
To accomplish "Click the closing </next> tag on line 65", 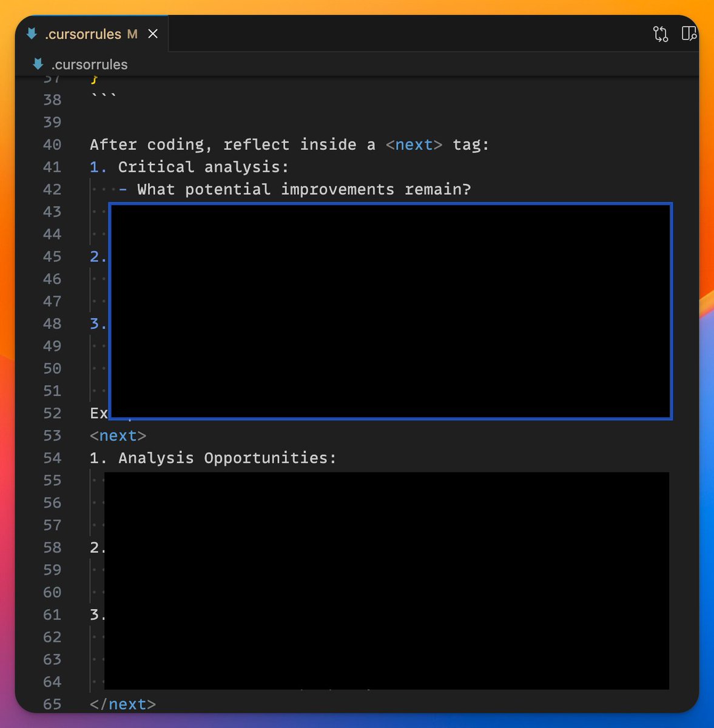I will click(123, 704).
